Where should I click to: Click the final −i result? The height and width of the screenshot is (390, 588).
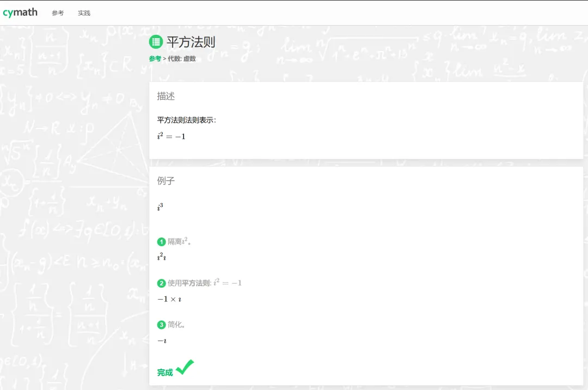tap(162, 341)
